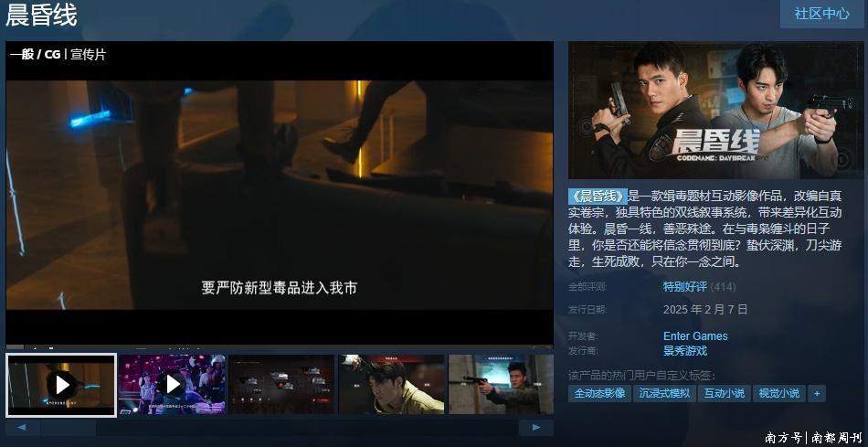868x447 pixels.
Task: Select the fifth thumbnail of man aiming gun
Action: [501, 385]
